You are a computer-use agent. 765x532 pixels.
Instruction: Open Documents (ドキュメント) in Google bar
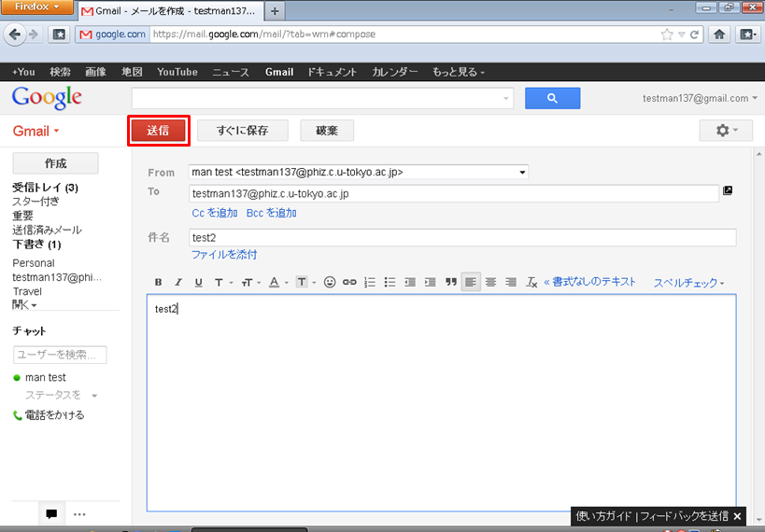pos(333,72)
